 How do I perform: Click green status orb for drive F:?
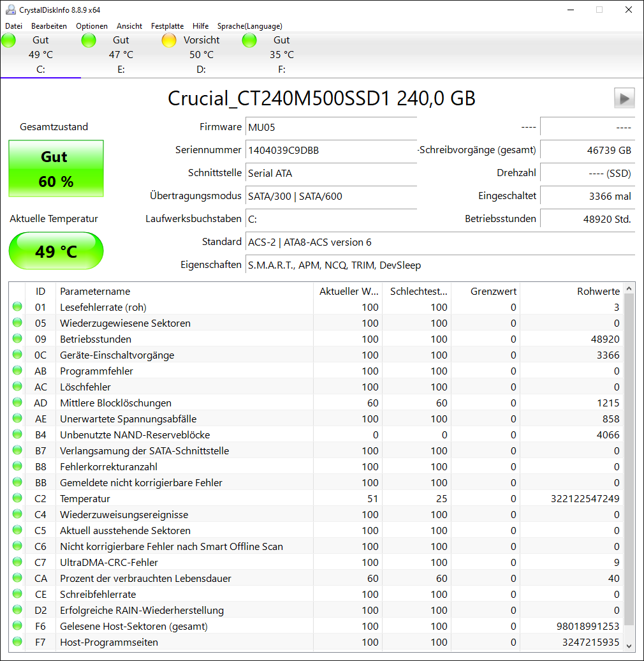(x=249, y=40)
